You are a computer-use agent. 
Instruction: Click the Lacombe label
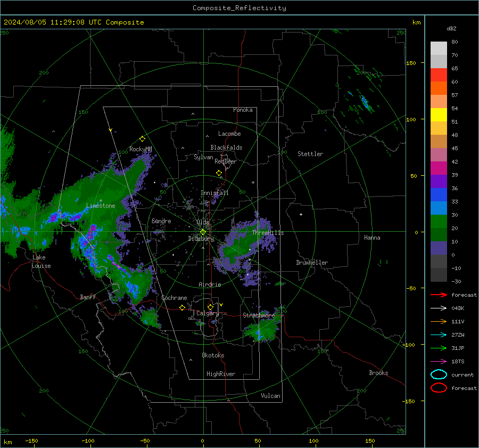229,134
